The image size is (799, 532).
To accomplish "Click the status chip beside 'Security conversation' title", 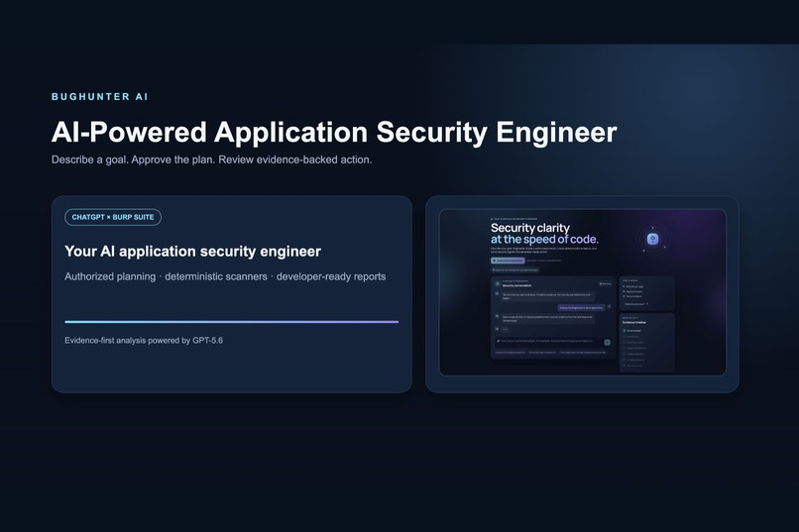I will coord(606,284).
